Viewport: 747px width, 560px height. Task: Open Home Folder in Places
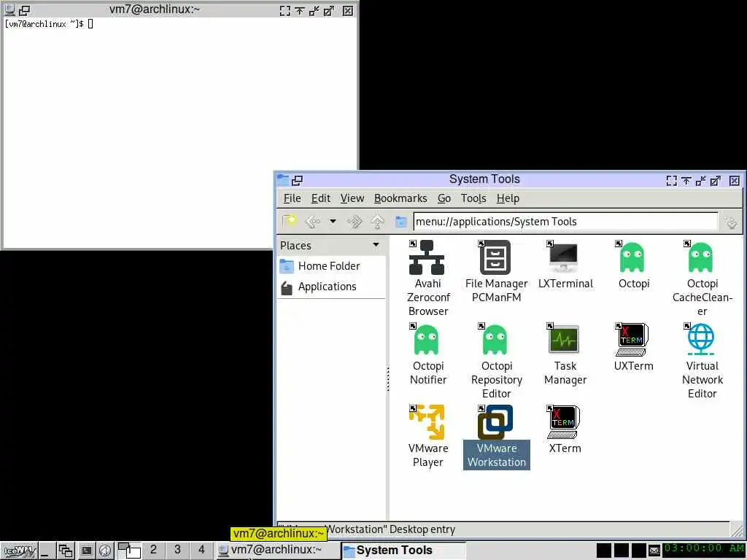pos(332,265)
